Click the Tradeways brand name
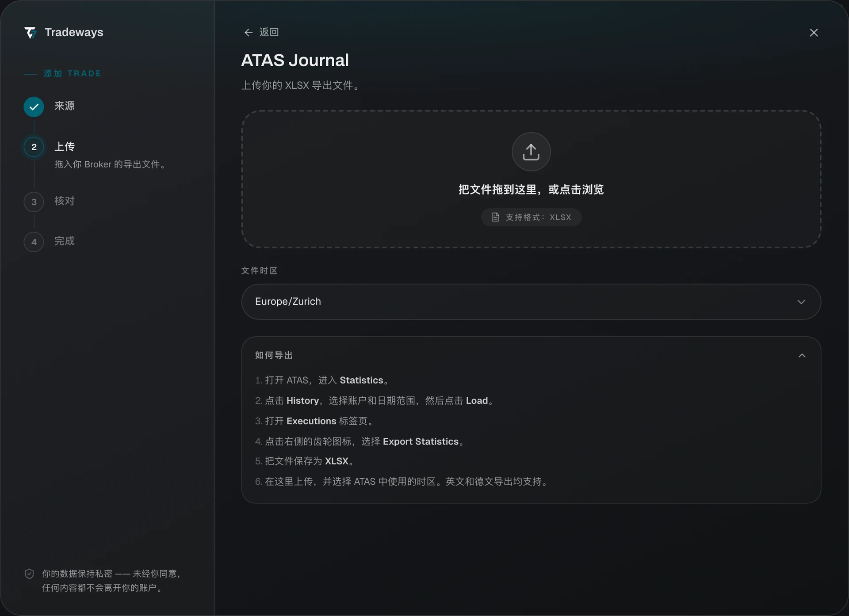Viewport: 849px width, 616px height. tap(74, 32)
